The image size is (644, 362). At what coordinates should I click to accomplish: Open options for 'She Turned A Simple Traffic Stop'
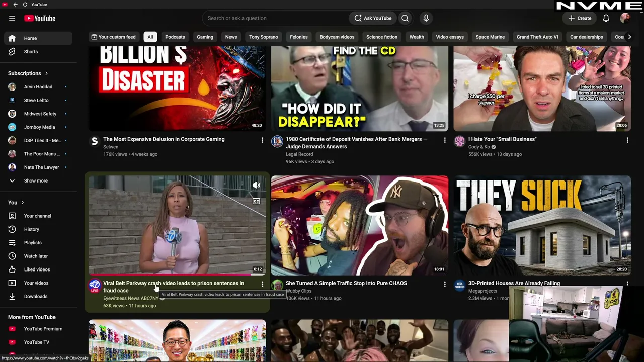(445, 284)
